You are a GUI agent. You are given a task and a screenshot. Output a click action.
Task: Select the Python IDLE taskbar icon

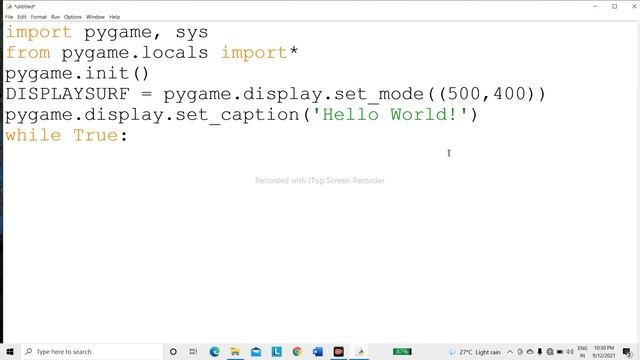[x=360, y=351]
